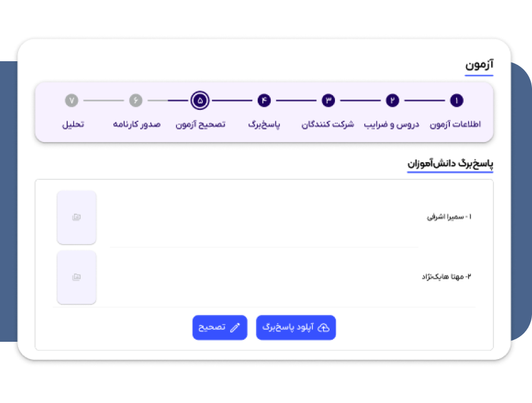Viewport: 532px width, 403px height.
Task: Click the pencil edit icon
Action: pyautogui.click(x=235, y=328)
